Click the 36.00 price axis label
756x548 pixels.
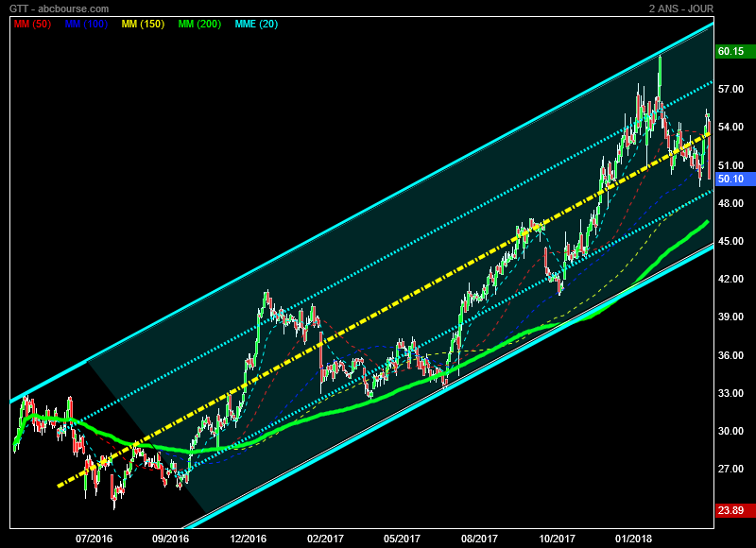pyautogui.click(x=730, y=355)
